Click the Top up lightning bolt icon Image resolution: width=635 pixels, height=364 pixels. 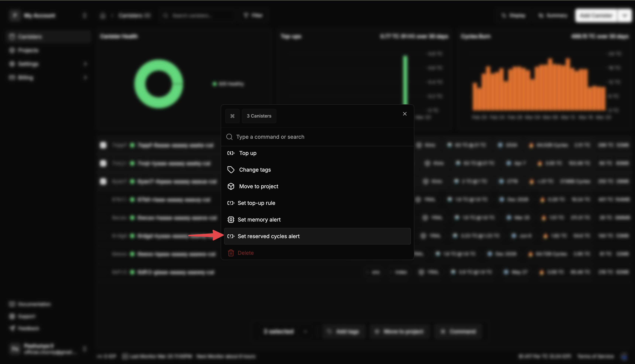[231, 153]
